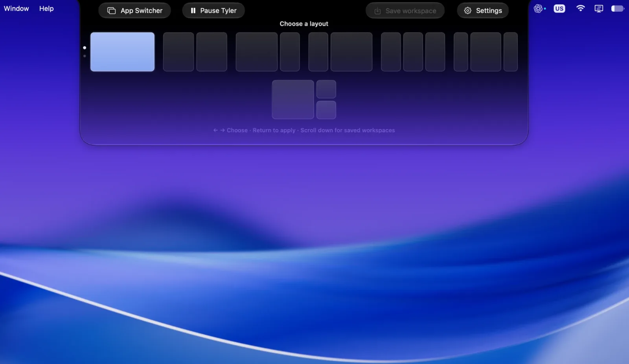Pause Tyler with the pause button
629x364 pixels.
pos(213,11)
